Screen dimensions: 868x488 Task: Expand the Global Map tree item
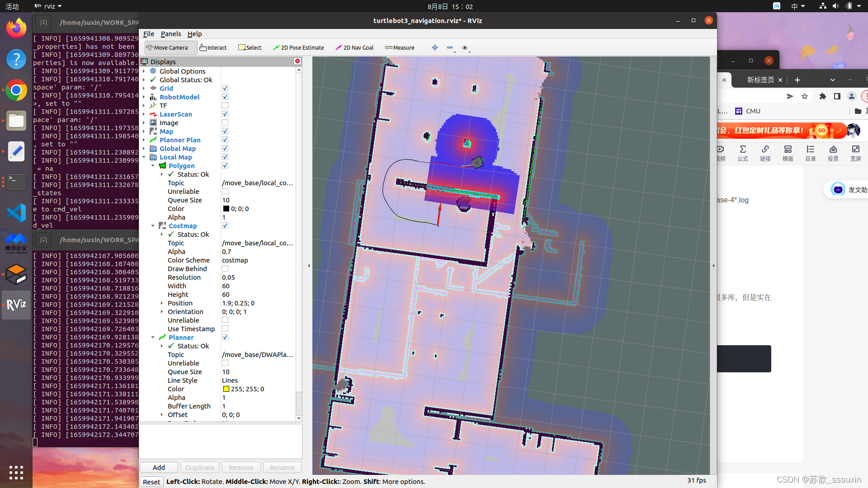144,149
